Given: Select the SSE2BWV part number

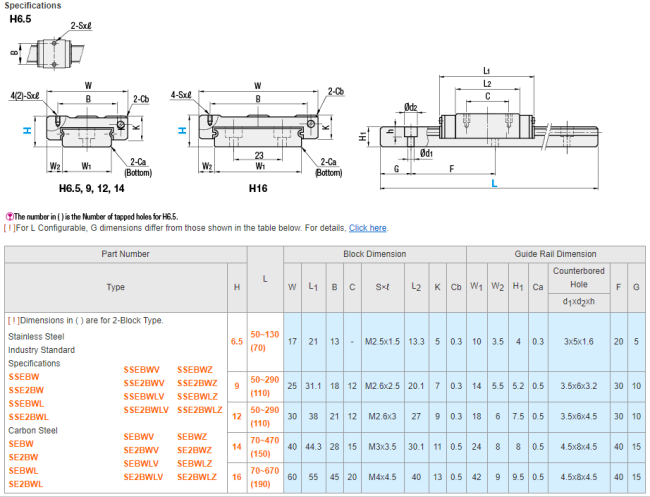Looking at the screenshot, I should pos(145,383).
